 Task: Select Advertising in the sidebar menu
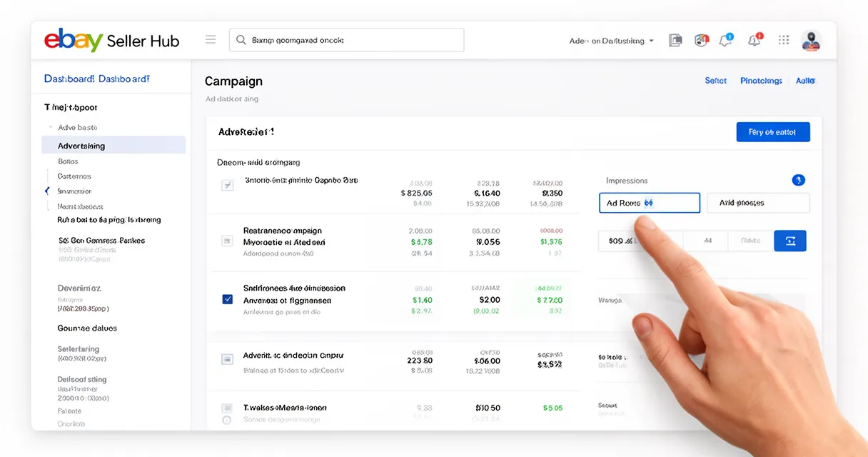tap(81, 145)
